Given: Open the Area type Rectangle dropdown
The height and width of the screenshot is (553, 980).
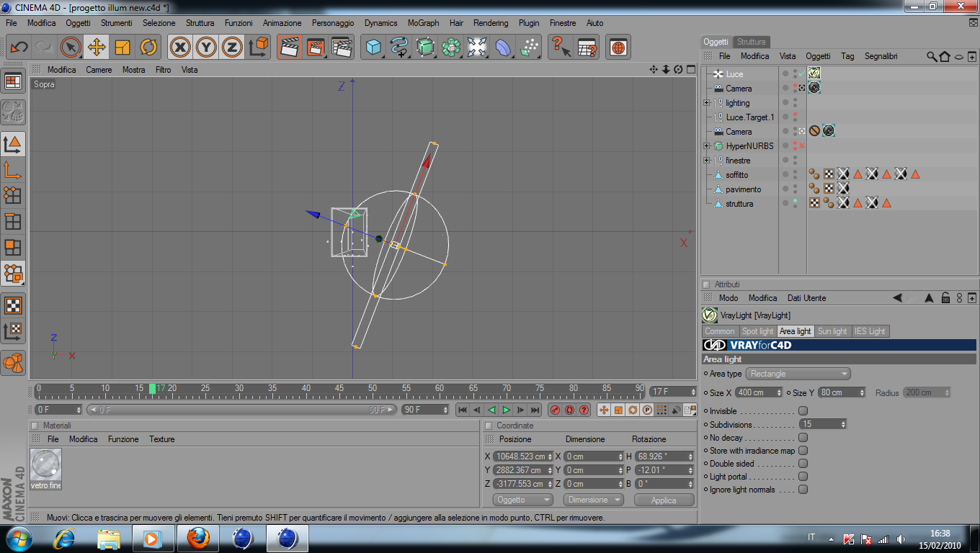Looking at the screenshot, I should click(798, 374).
